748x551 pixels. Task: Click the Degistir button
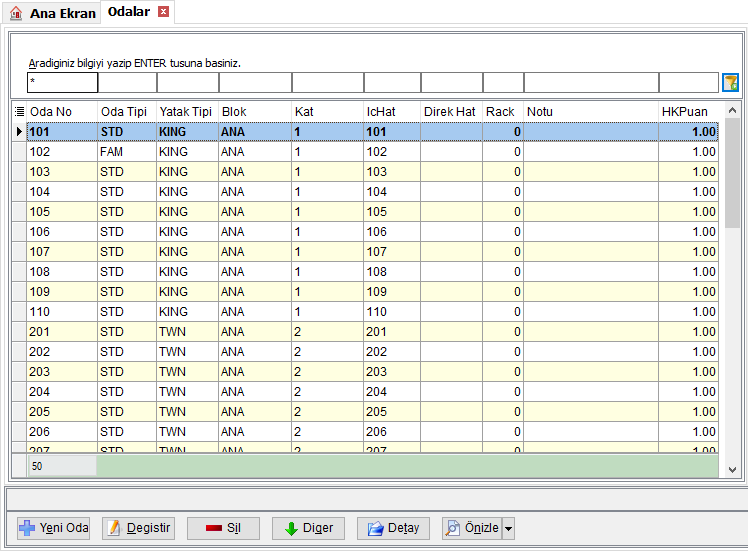point(138,528)
